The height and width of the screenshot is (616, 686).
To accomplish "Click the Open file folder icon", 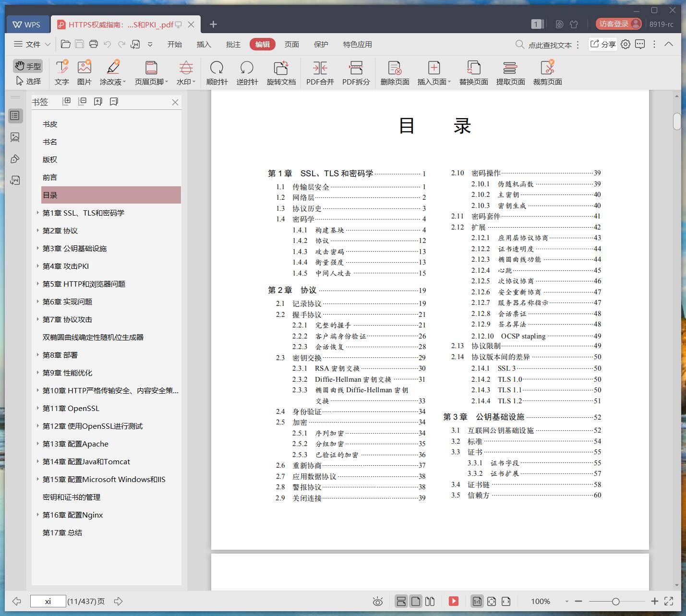I will click(x=66, y=44).
